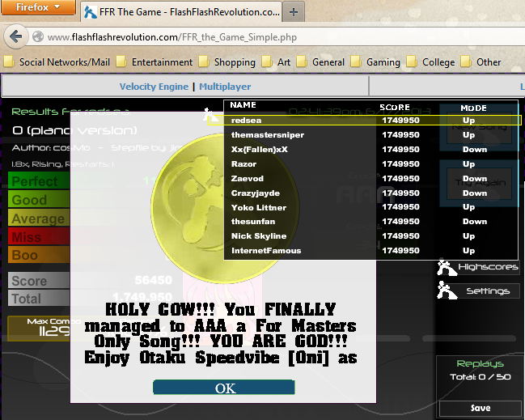Open Highscores in the game menu
Viewport: 525px width, 420px height.
click(x=488, y=266)
